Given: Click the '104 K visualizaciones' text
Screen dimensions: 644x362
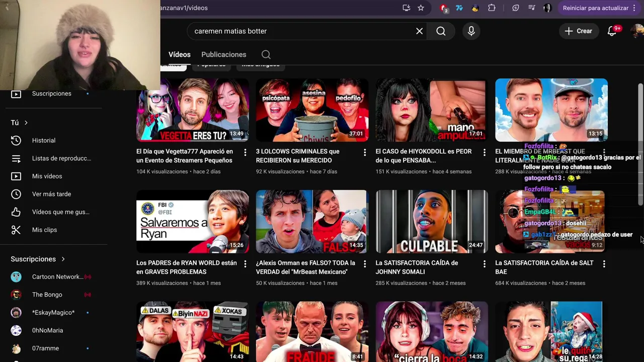Looking at the screenshot, I should point(162,171).
